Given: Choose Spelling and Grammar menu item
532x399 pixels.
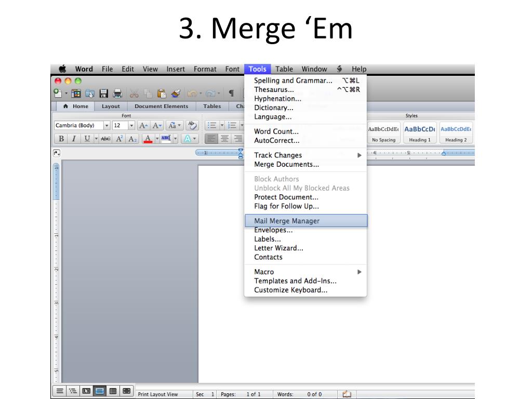Looking at the screenshot, I should tap(305, 81).
